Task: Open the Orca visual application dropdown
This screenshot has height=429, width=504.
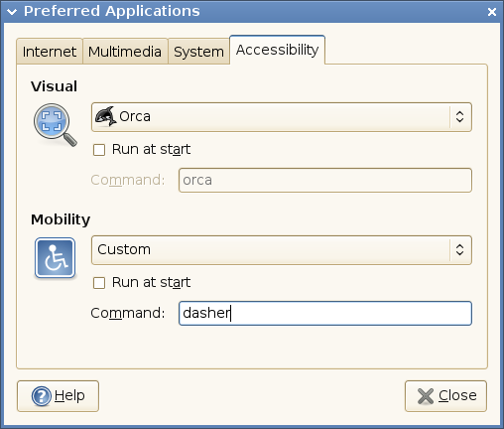Action: tap(282, 117)
